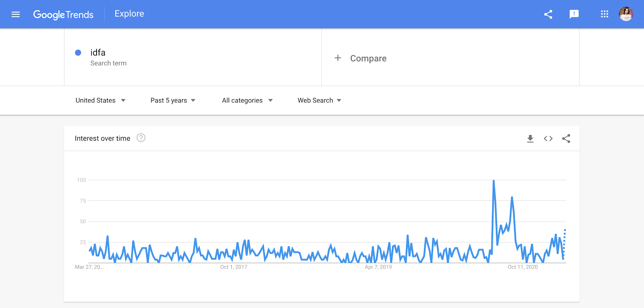Open the Past 5 years dropdown
Viewport: 644px width, 308px height.
[173, 100]
